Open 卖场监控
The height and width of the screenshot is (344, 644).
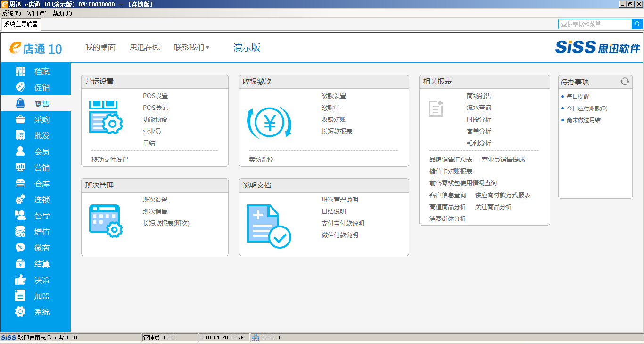(261, 159)
